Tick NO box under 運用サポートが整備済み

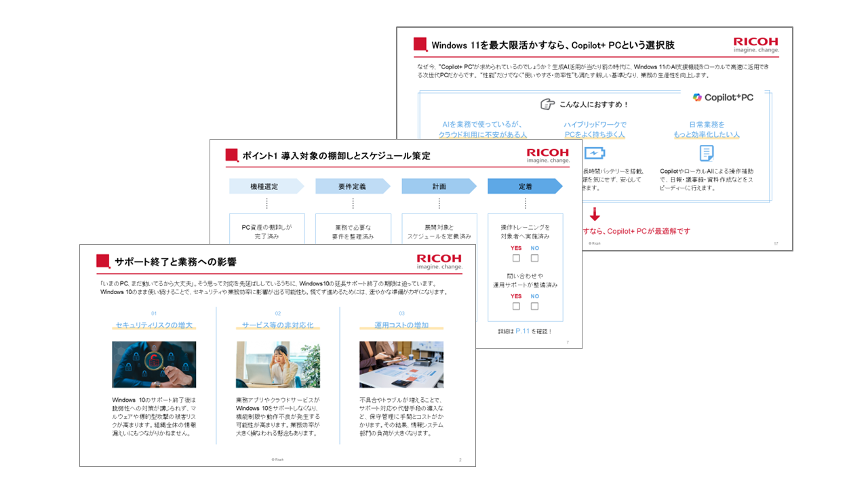[x=534, y=306]
